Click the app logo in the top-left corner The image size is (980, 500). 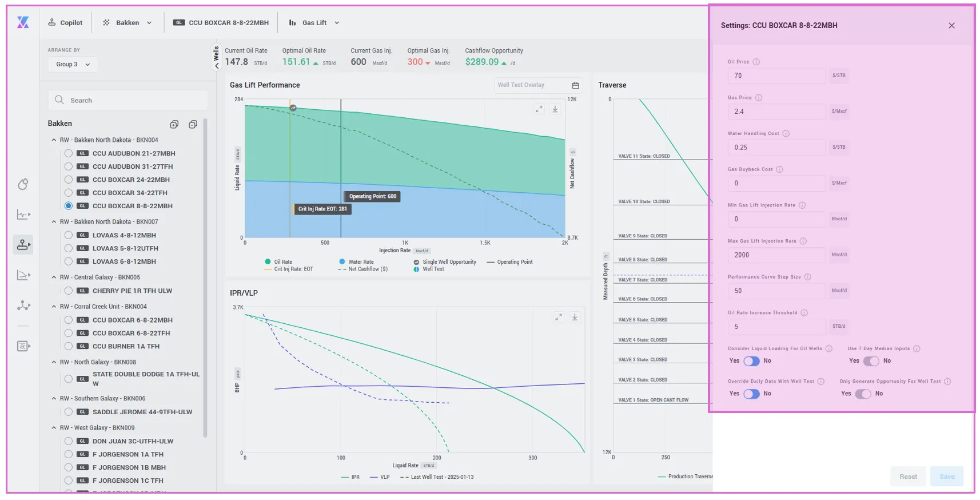click(x=23, y=22)
